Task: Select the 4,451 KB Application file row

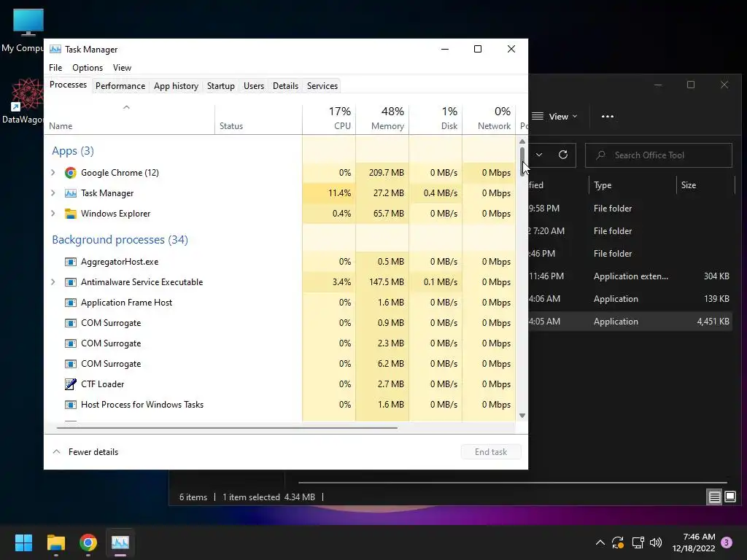Action: tap(630, 322)
